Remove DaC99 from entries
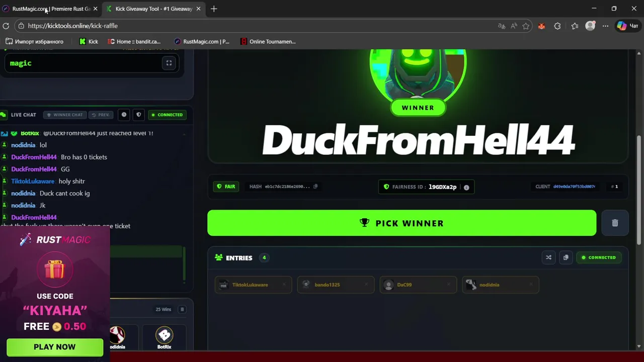The image size is (644, 362). click(x=449, y=285)
